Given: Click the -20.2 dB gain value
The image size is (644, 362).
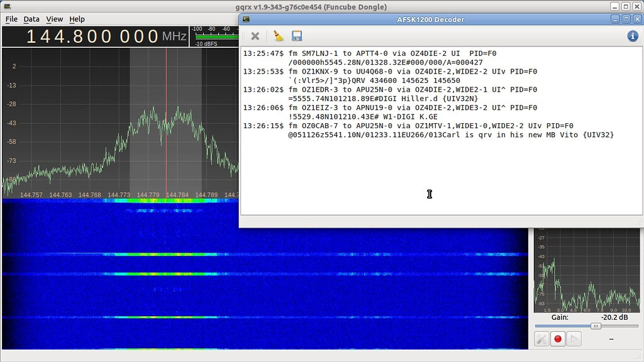Looking at the screenshot, I should [x=614, y=317].
